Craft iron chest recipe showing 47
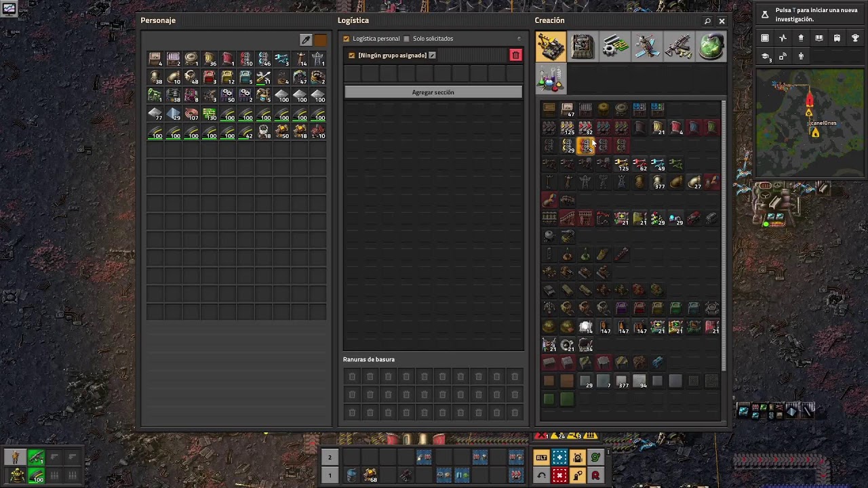 tap(568, 108)
